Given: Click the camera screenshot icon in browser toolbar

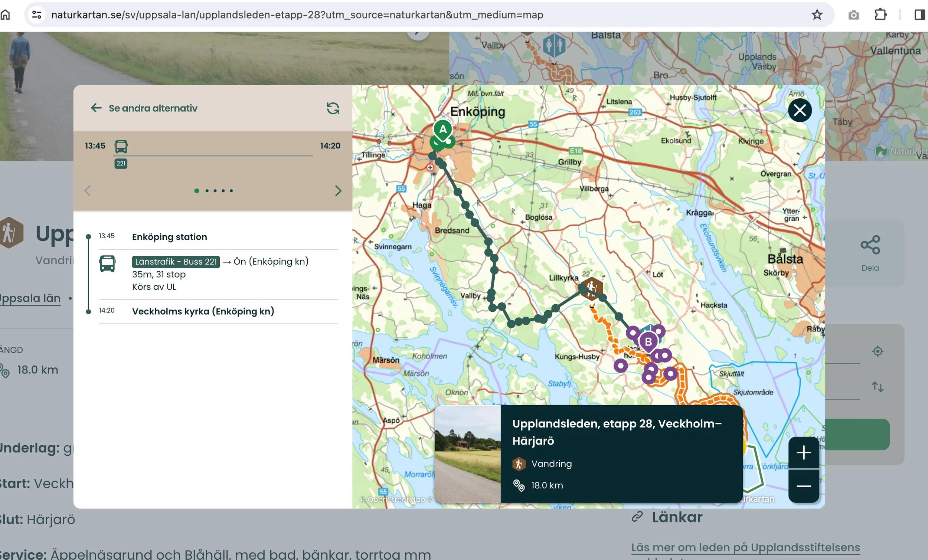Looking at the screenshot, I should click(x=853, y=15).
